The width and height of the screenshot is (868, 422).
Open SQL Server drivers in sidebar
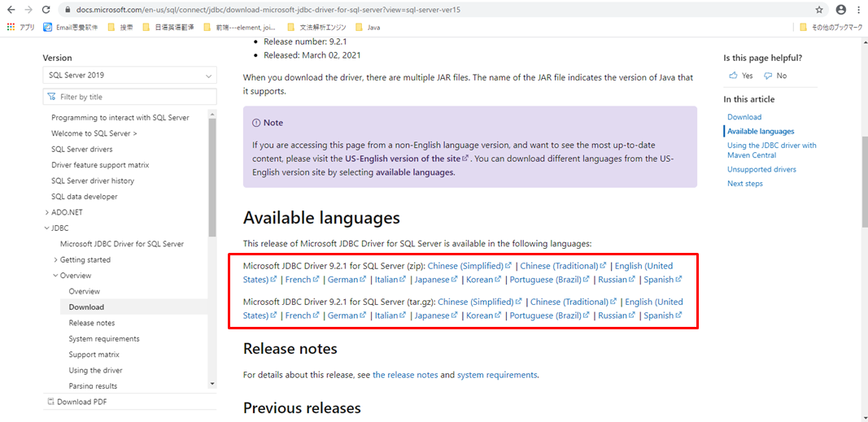(x=82, y=150)
